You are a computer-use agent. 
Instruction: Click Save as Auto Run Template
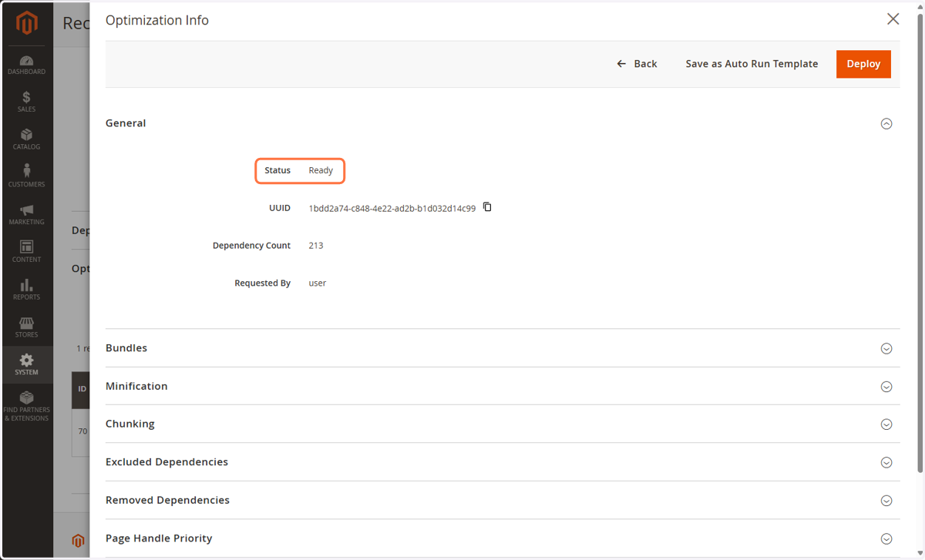click(x=752, y=64)
